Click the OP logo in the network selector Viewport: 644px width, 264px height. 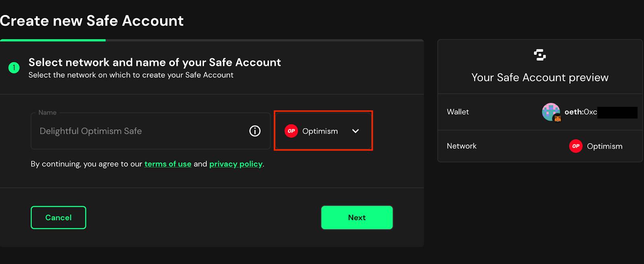pos(291,131)
